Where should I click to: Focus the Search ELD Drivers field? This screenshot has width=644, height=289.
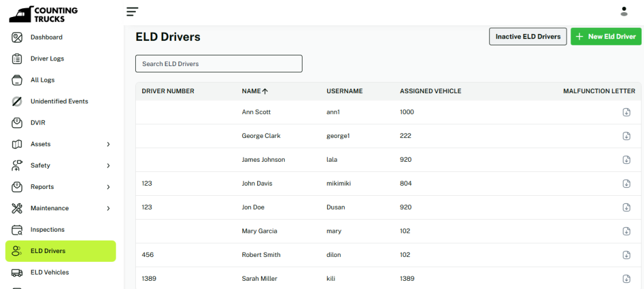[x=218, y=64]
